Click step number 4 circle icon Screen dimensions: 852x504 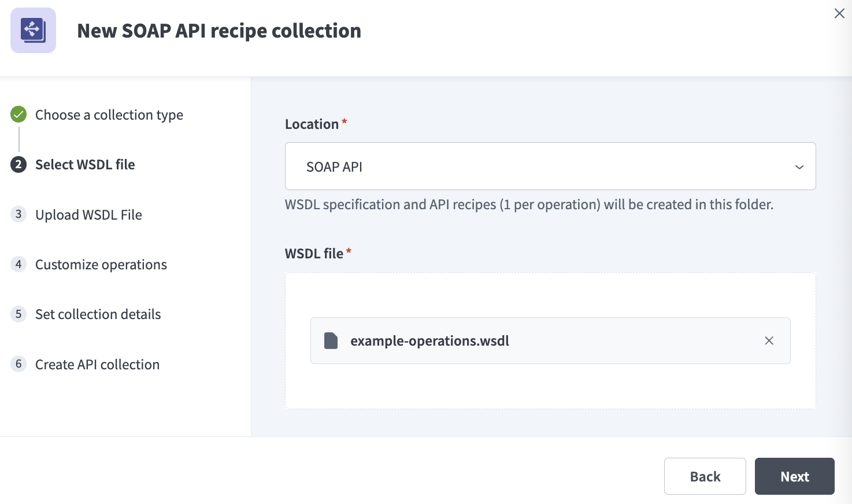[18, 264]
